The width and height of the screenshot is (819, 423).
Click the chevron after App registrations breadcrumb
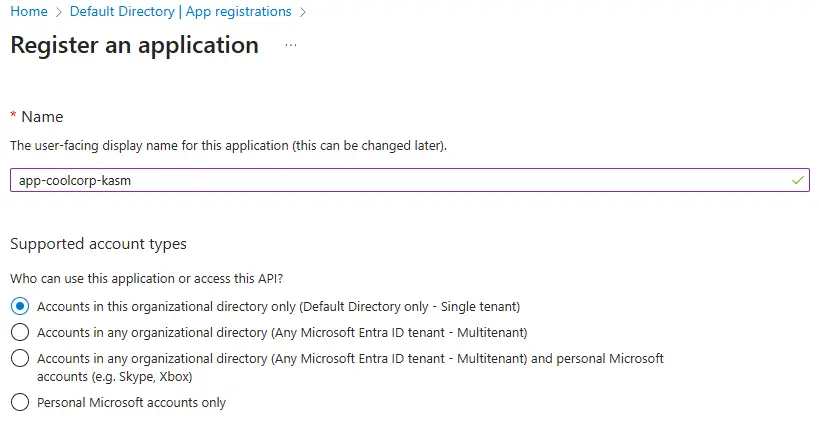point(303,12)
